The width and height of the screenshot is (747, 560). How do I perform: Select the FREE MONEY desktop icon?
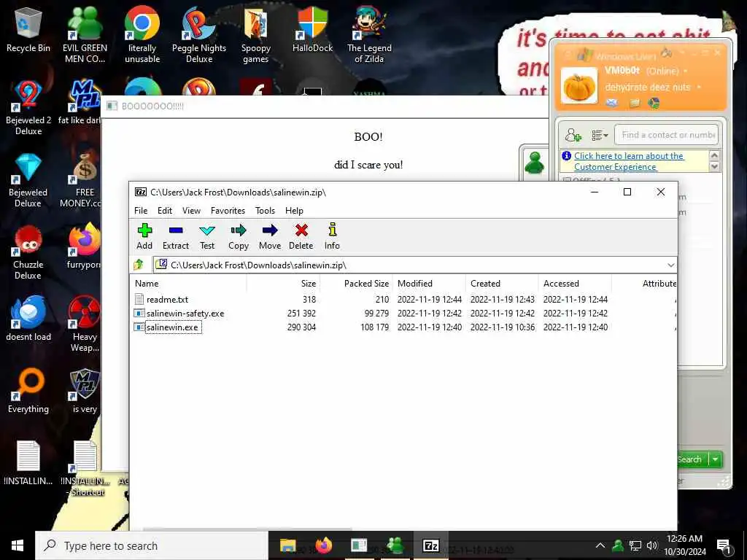(x=81, y=180)
